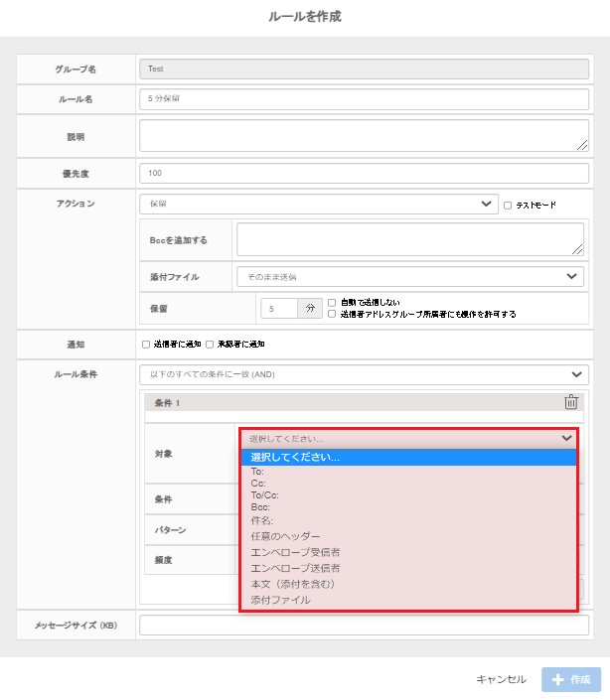Click the 条件 1 header text
The image size is (610, 700).
(x=167, y=403)
